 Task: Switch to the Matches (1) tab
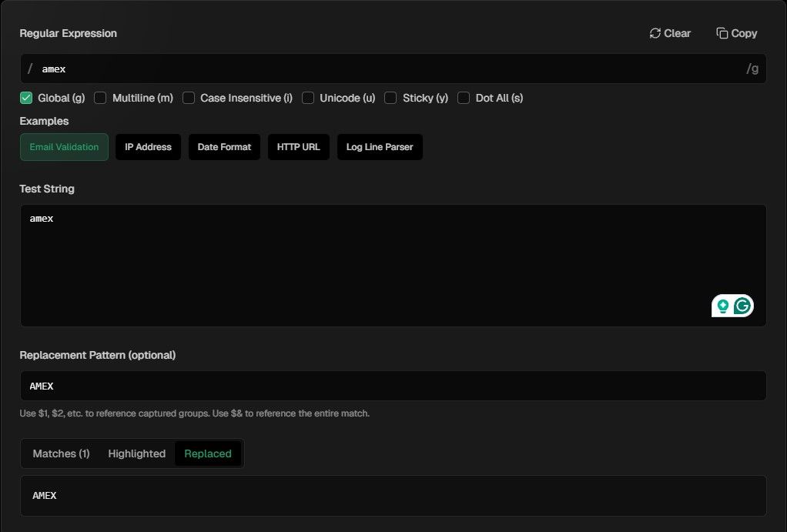pyautogui.click(x=60, y=453)
